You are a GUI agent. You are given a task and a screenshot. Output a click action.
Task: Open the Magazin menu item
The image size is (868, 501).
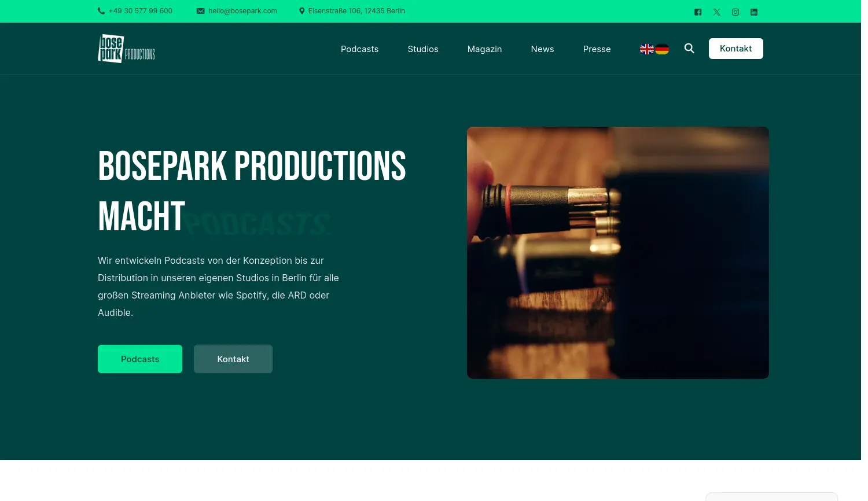click(x=484, y=49)
